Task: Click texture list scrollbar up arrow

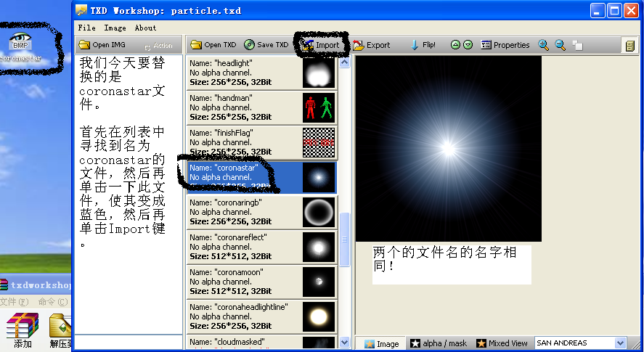Action: pyautogui.click(x=345, y=62)
